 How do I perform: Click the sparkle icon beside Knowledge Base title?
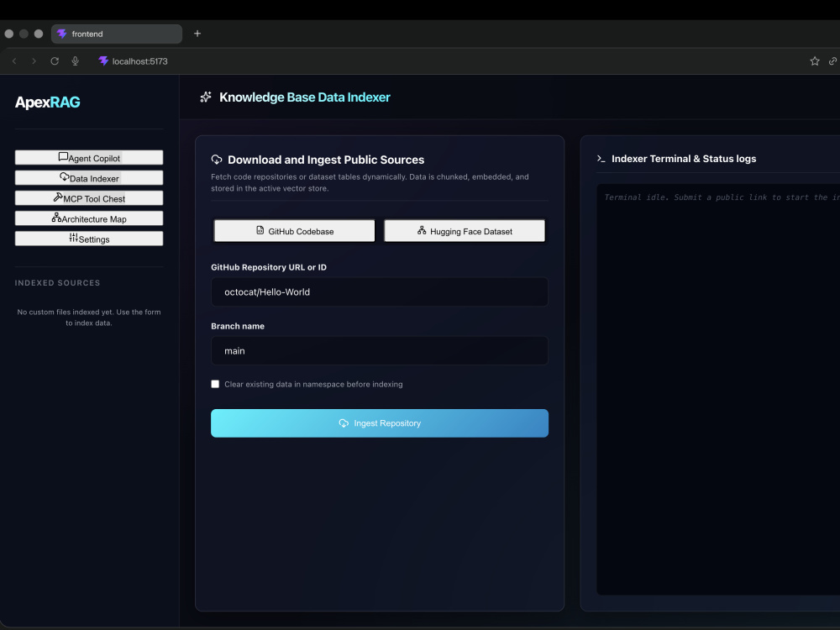pyautogui.click(x=206, y=97)
